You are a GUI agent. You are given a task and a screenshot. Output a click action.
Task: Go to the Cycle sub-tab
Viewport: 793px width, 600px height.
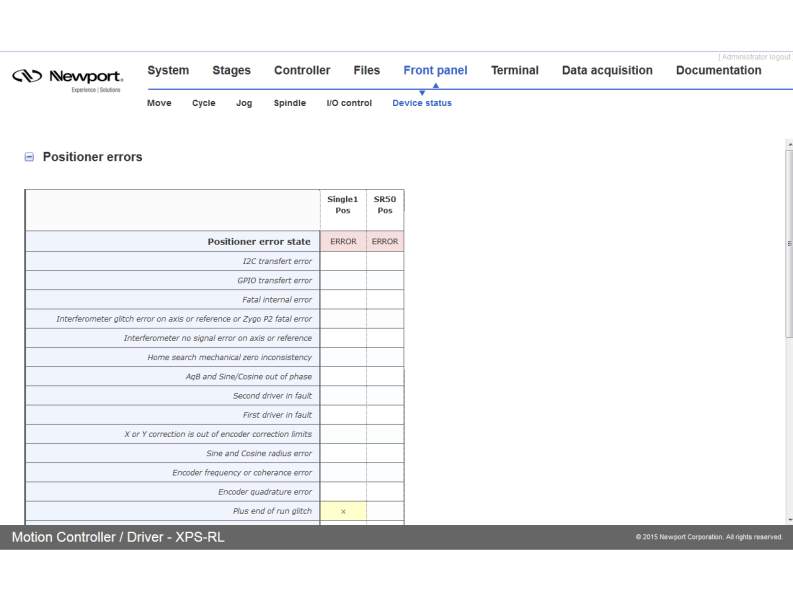point(203,103)
